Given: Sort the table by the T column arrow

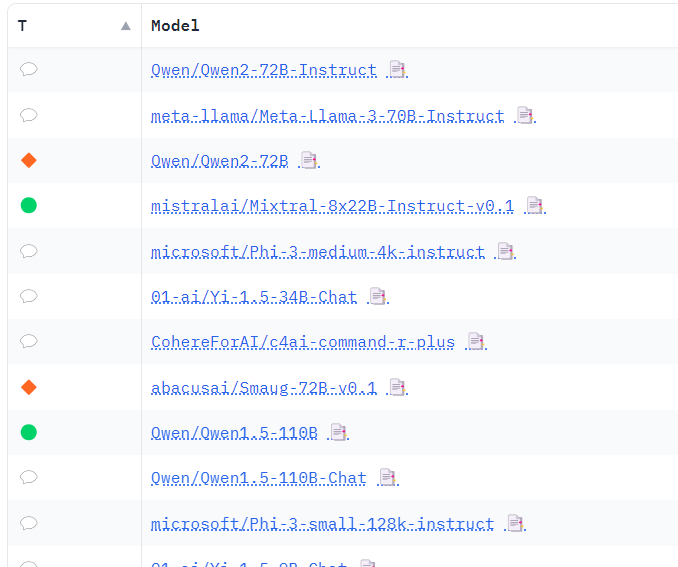Looking at the screenshot, I should click(x=126, y=26).
